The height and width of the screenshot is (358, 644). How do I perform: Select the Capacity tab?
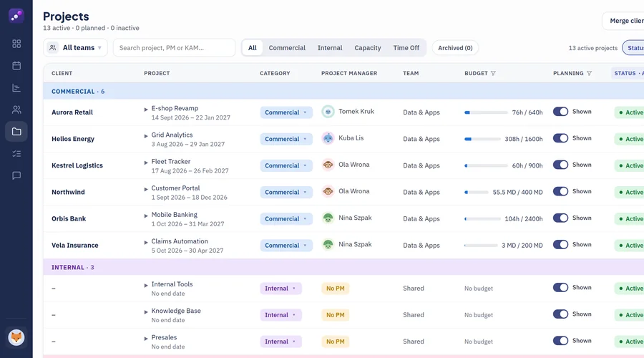pyautogui.click(x=368, y=48)
